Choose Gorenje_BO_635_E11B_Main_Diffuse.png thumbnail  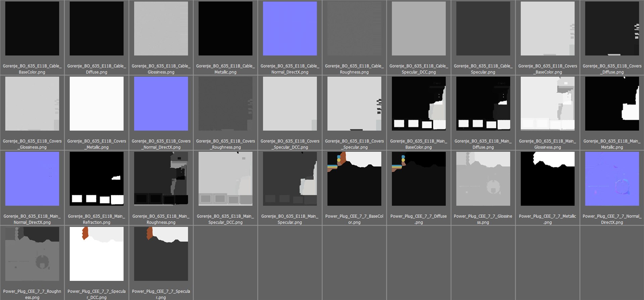(x=483, y=103)
